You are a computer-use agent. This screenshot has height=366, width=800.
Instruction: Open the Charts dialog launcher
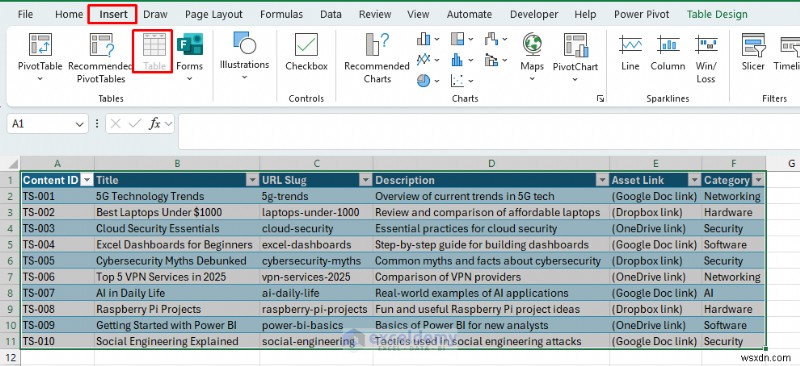click(x=600, y=99)
